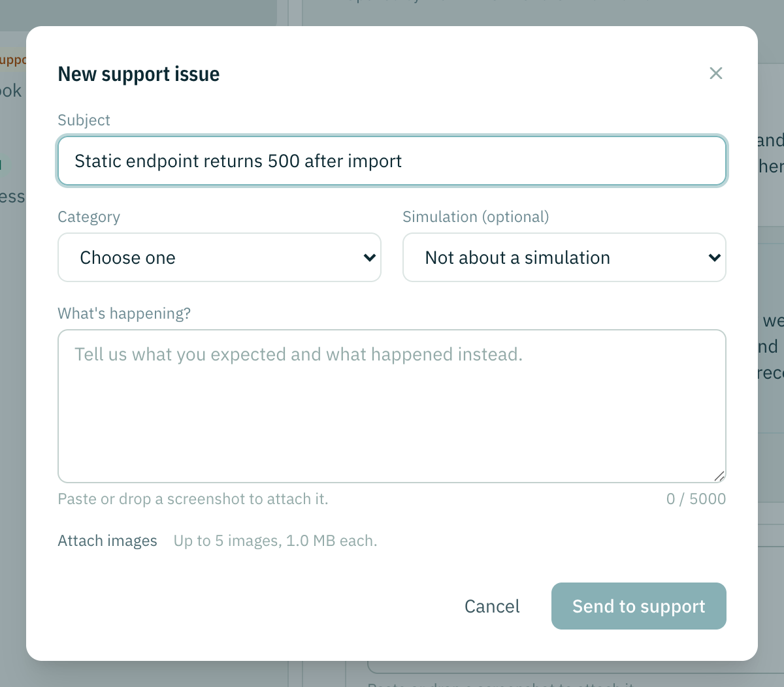
Task: Click the chevron arrow in Simulation selector
Action: (714, 257)
